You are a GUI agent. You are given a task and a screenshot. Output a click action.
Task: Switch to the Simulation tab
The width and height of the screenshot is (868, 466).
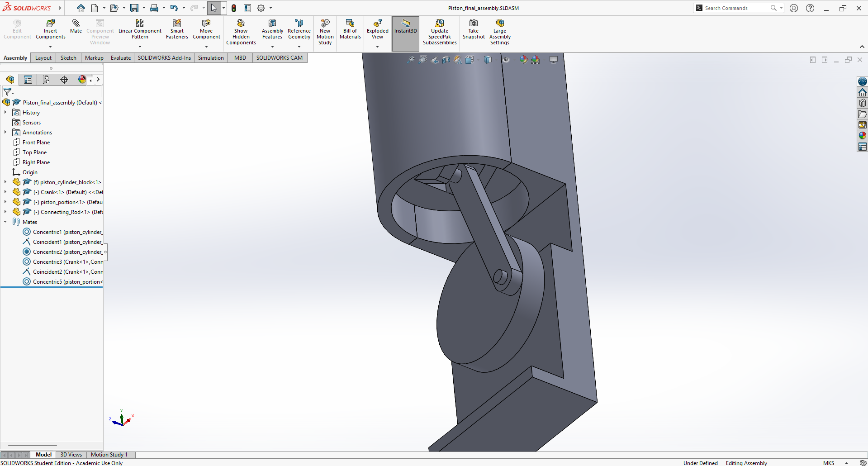point(211,58)
